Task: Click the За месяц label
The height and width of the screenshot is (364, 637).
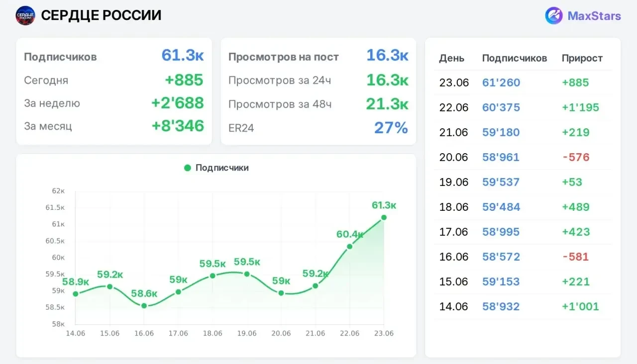Action: 48,126
